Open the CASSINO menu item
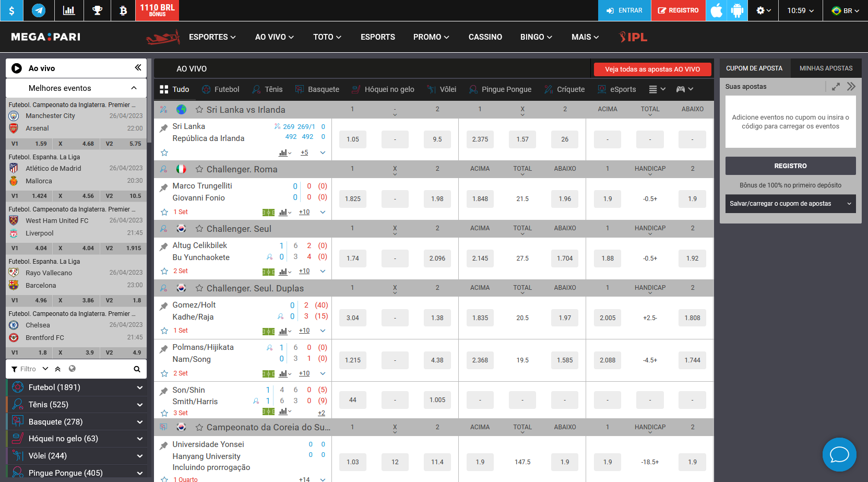The width and height of the screenshot is (868, 482). (485, 37)
